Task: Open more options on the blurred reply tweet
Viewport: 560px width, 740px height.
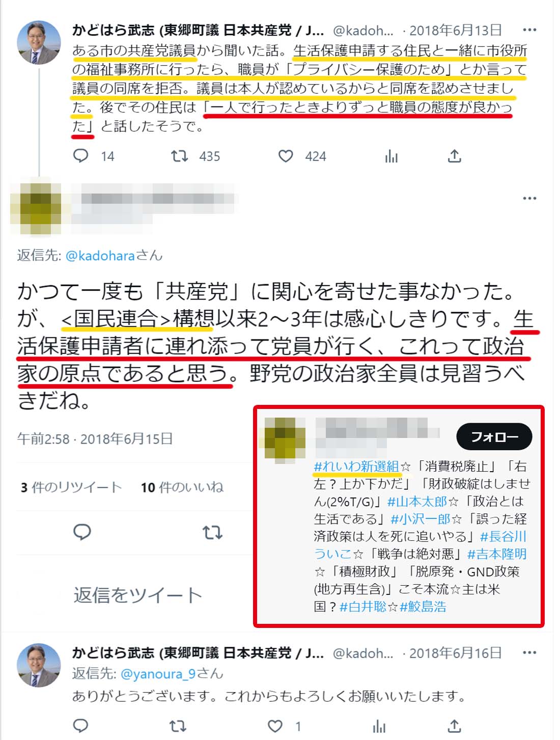Action: click(529, 198)
